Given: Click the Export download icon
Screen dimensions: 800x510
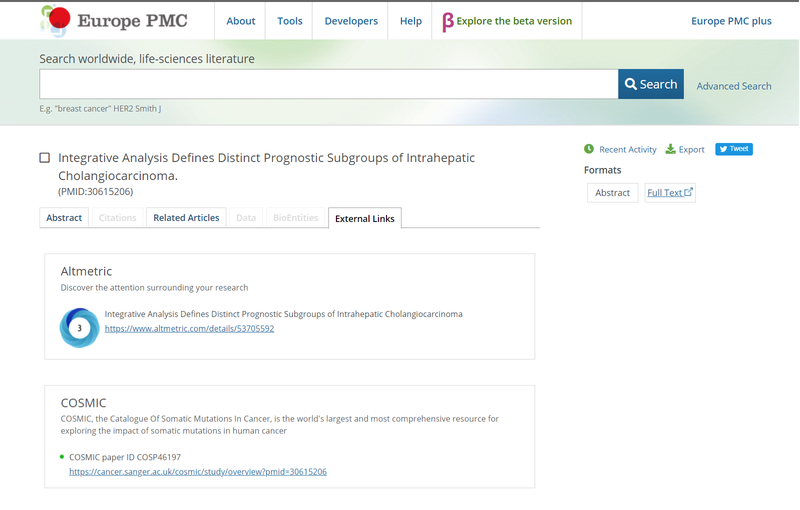Looking at the screenshot, I should click(671, 149).
